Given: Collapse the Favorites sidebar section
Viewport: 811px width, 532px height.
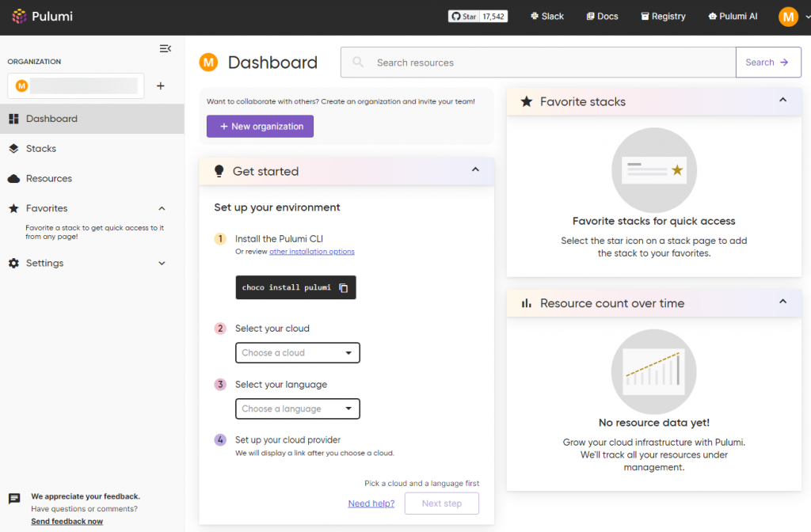Looking at the screenshot, I should click(162, 208).
